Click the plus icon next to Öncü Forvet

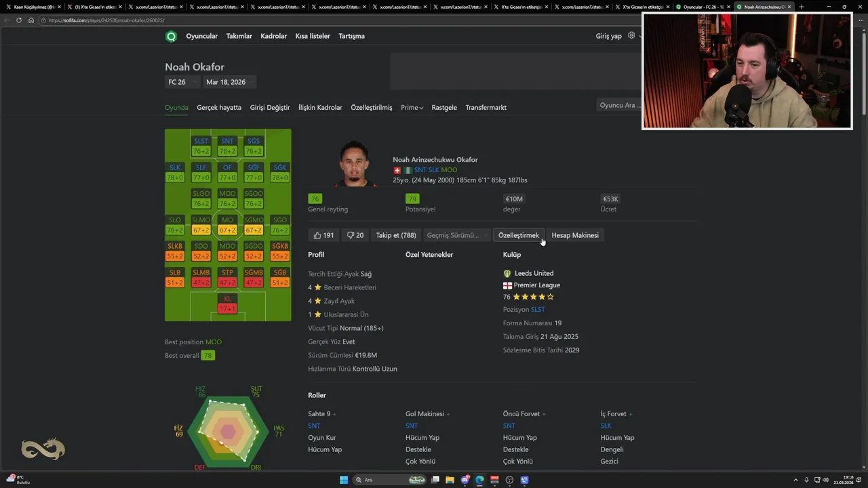click(x=544, y=414)
